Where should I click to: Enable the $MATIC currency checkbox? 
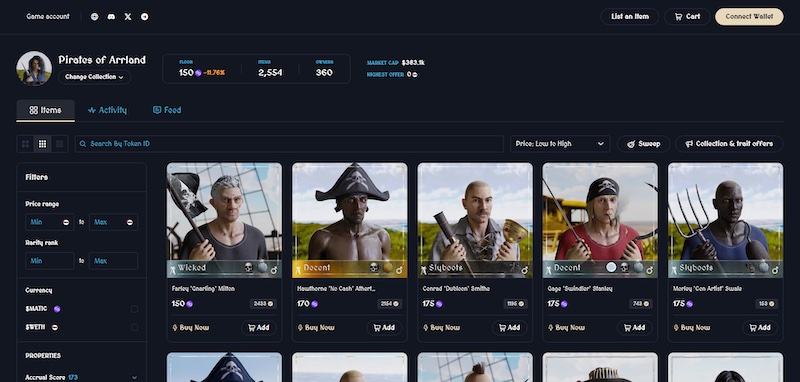pyautogui.click(x=134, y=309)
